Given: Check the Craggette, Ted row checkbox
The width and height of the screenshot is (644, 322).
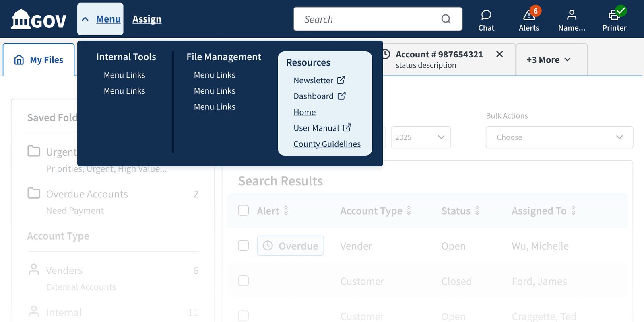Looking at the screenshot, I should pos(244,316).
